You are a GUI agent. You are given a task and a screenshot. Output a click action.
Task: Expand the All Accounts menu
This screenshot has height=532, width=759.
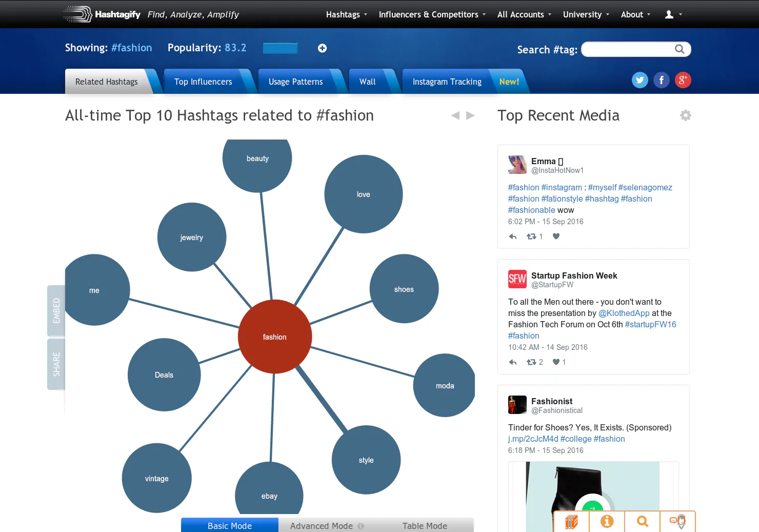click(524, 14)
